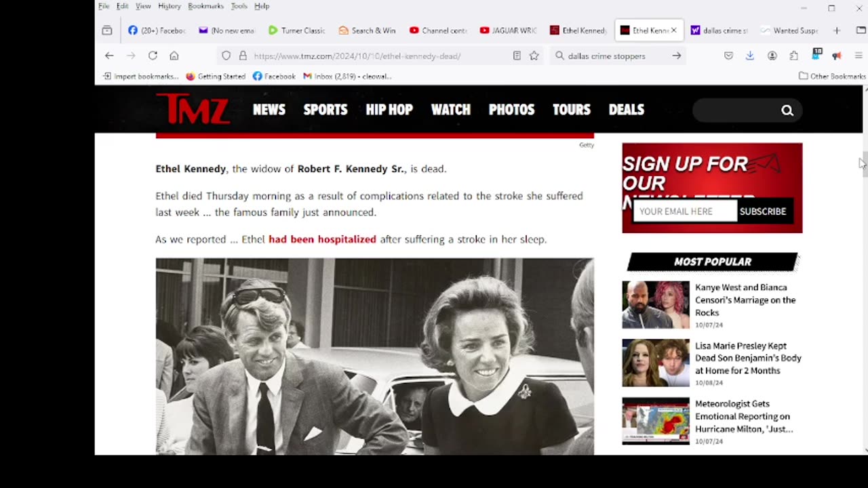Open the Tools menu
The height and width of the screenshot is (488, 868).
click(239, 6)
